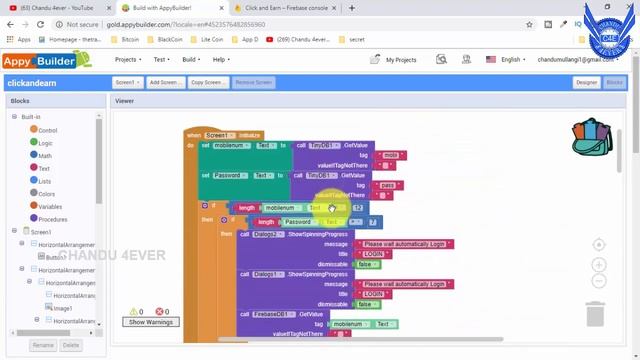Switch to the Firebase console tab
The height and width of the screenshot is (360, 640).
tap(287, 8)
